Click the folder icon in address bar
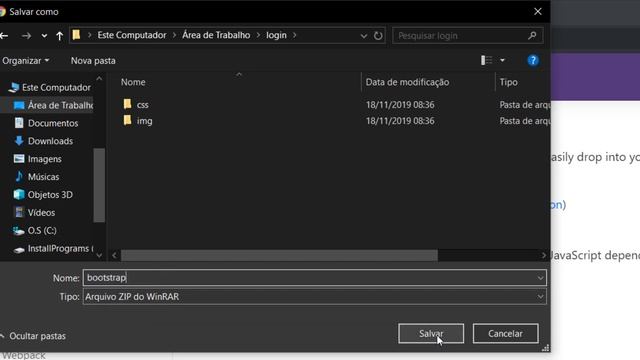640x360 pixels. pos(76,35)
